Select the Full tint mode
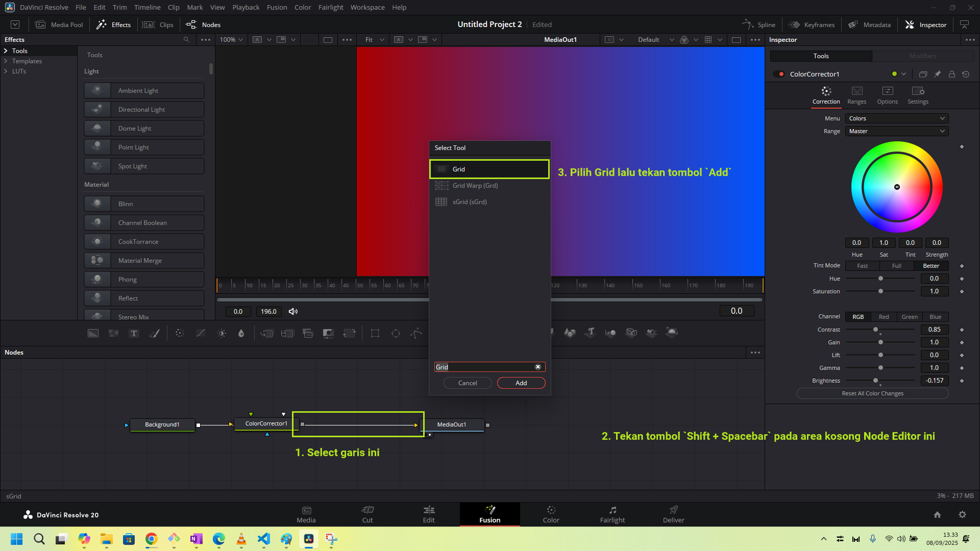The width and height of the screenshot is (980, 551). [896, 266]
